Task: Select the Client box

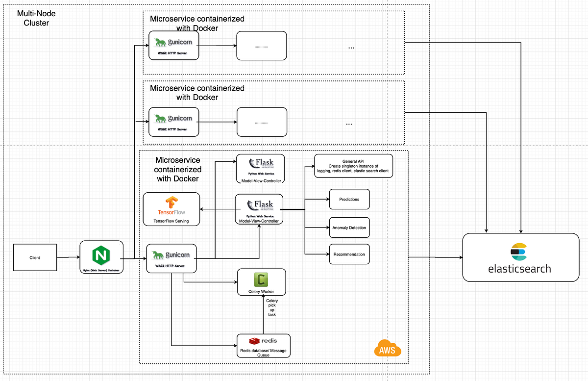Action: [x=35, y=257]
